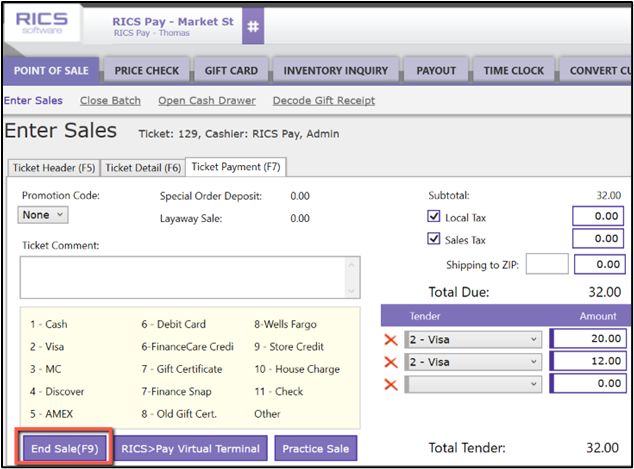Image resolution: width=634 pixels, height=469 pixels.
Task: Select '6 - Debit Card' tender option
Action: tap(173, 324)
